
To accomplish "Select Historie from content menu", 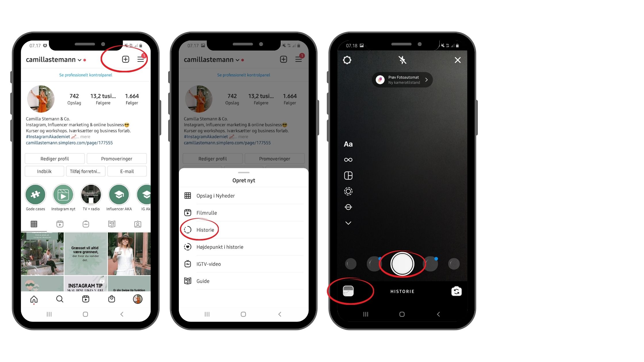I will coord(205,229).
